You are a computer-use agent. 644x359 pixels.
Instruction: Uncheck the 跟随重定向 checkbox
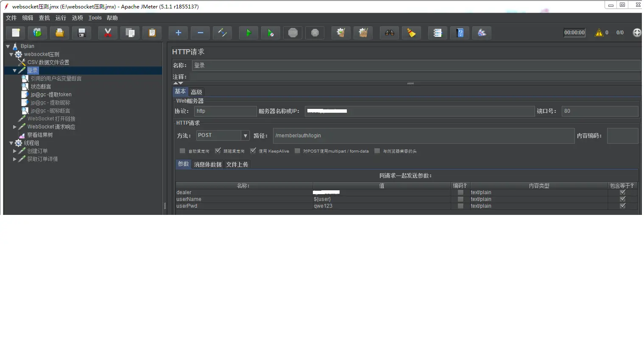[x=217, y=151]
